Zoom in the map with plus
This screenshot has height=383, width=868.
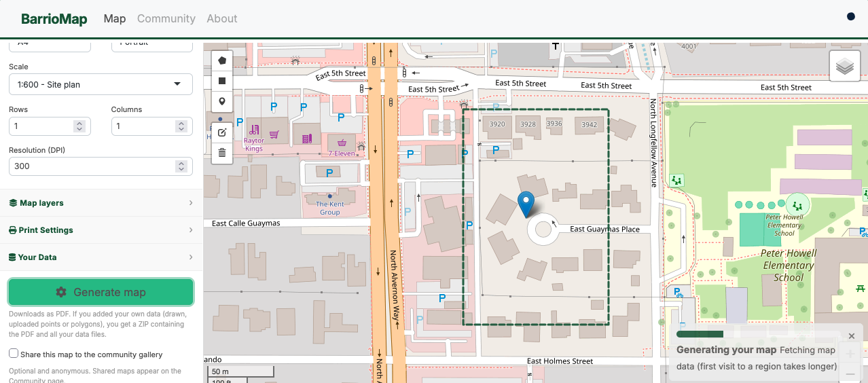point(850,354)
